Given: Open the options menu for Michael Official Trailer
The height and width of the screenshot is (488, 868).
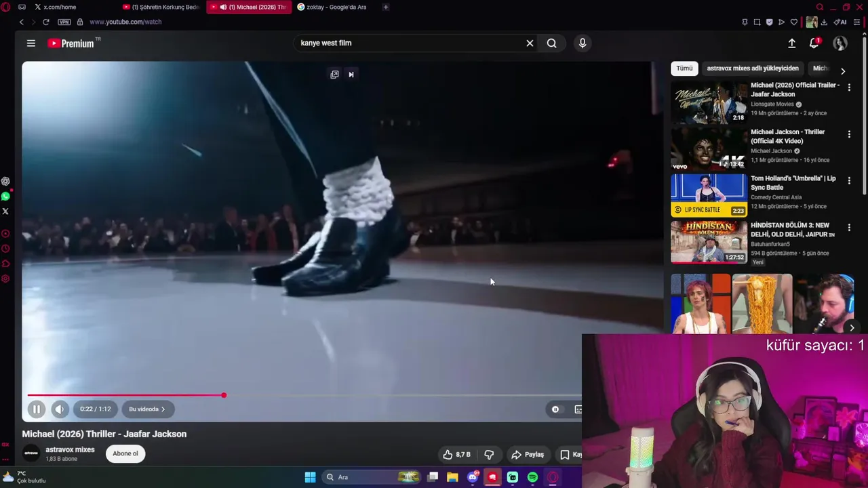Looking at the screenshot, I should click(x=849, y=88).
